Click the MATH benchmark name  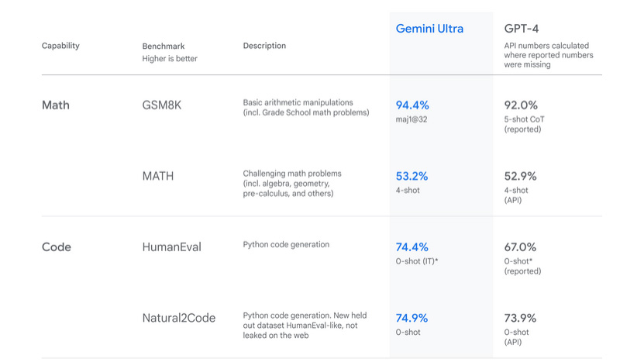(x=158, y=176)
